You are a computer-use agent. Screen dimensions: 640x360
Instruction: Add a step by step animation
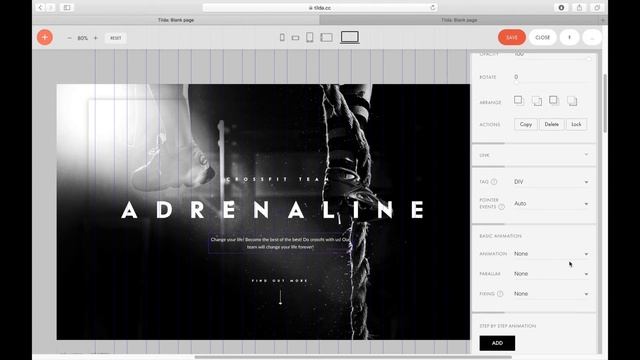click(x=497, y=343)
